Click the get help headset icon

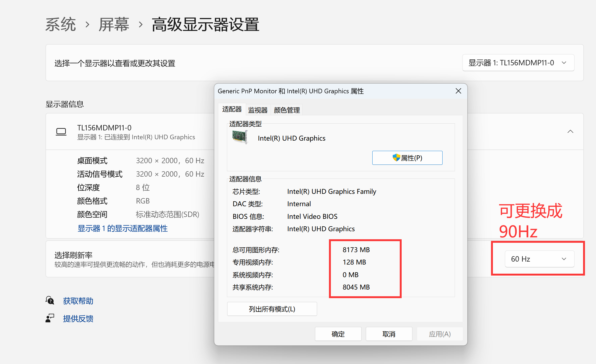[x=50, y=301]
